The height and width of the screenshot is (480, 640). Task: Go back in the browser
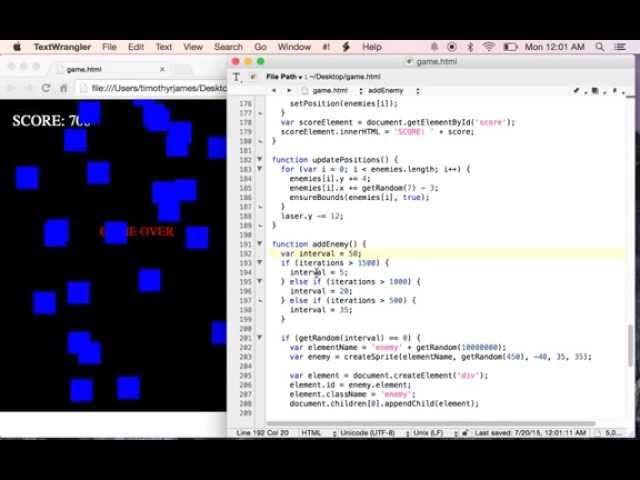(x=11, y=88)
